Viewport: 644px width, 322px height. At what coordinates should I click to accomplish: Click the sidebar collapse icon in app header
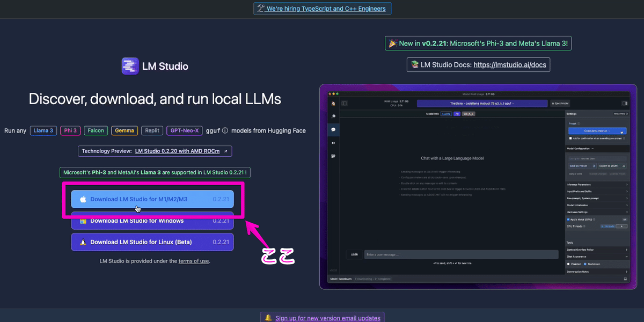pyautogui.click(x=624, y=103)
